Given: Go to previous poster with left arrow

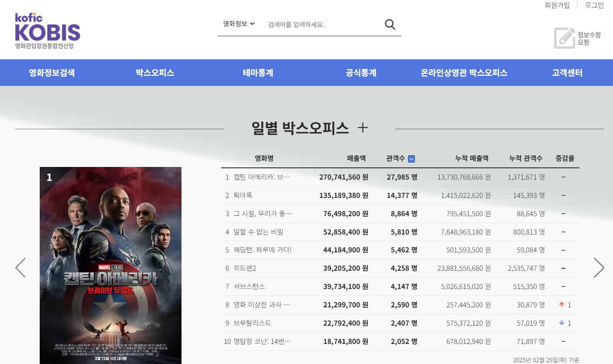Looking at the screenshot, I should tap(21, 268).
